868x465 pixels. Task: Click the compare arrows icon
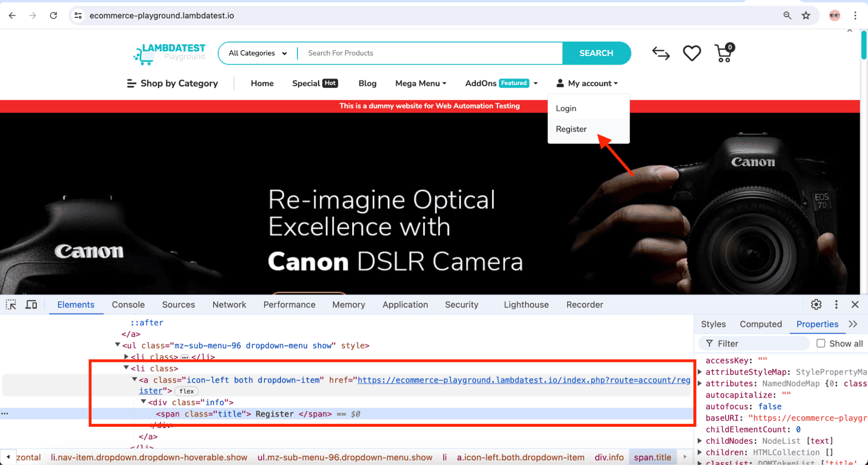661,53
